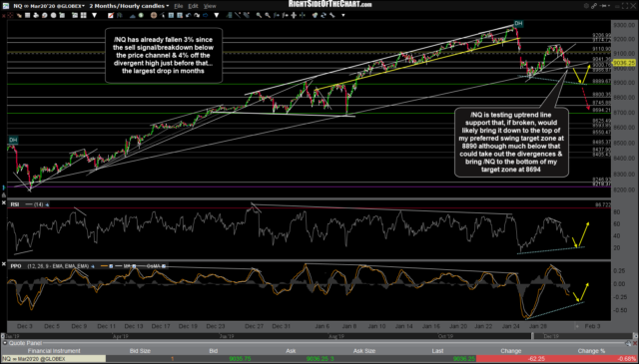Image resolution: width=639 pixels, height=364 pixels.
Task: Click the blue-green icon left of the two-arrows icon
Action: click(x=315, y=15)
